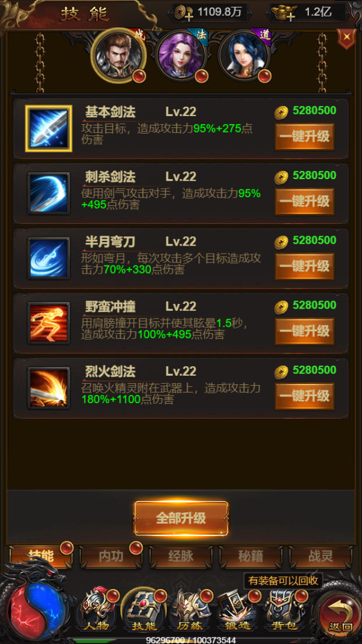The height and width of the screenshot is (644, 362).
Task: Click 一键升级 for 烈火剑法
Action: [304, 396]
